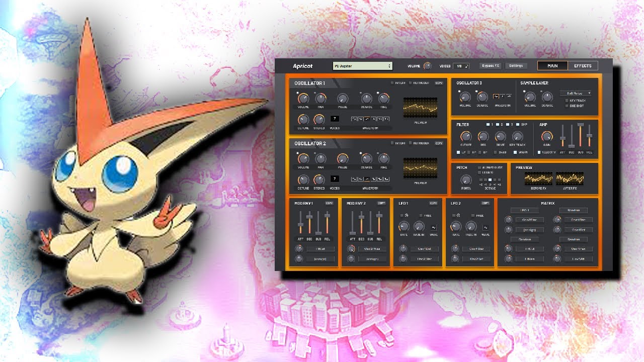This screenshot has width=644, height=362.
Task: Click the Oscillator 1 waveform preview display
Action: click(421, 107)
